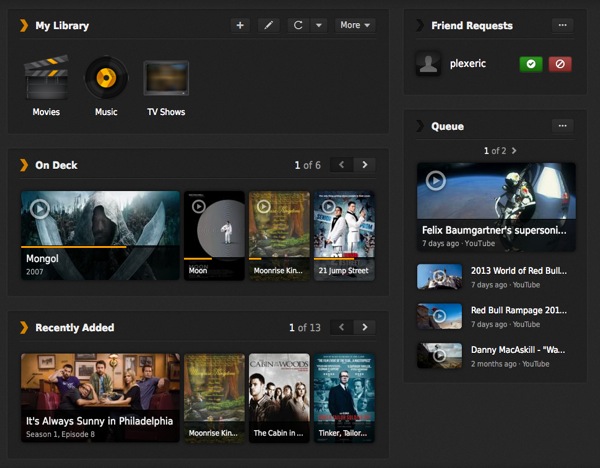The width and height of the screenshot is (600, 468).
Task: Click the pencil edit icon in My Library
Action: [268, 25]
